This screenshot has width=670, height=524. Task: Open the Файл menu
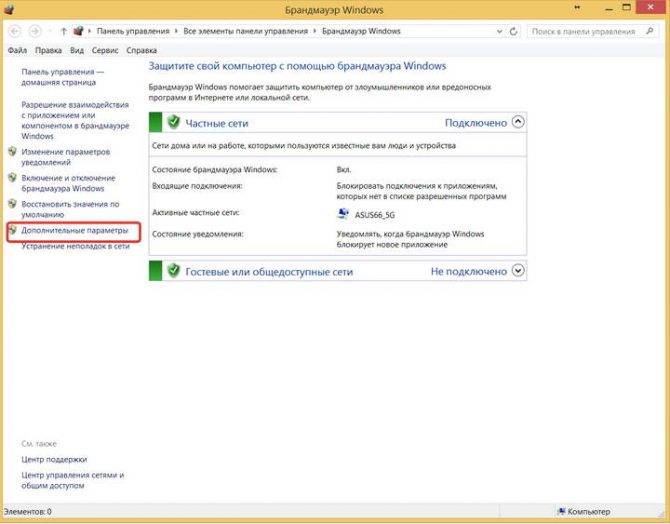pyautogui.click(x=17, y=49)
